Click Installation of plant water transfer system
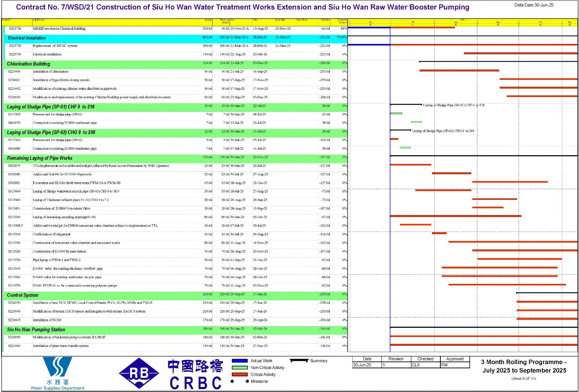Screen dimensions: 579x392 coord(61,346)
